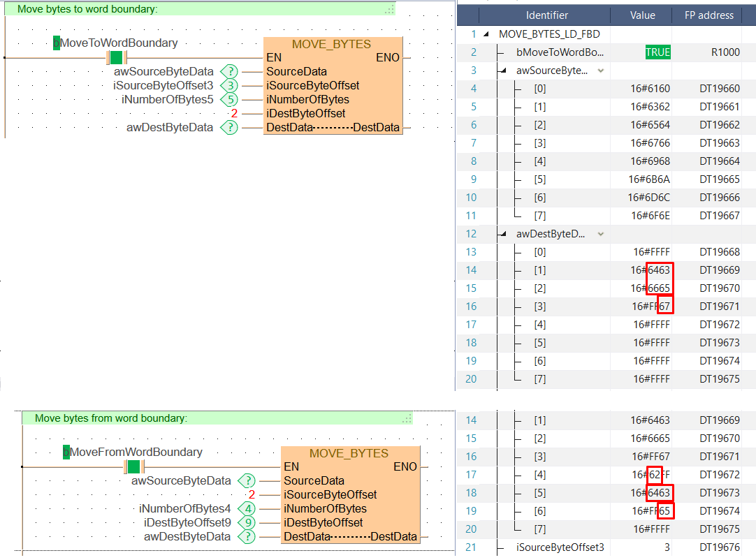This screenshot has height=560, width=756.
Task: Click the value bubble for iSourceByteOffset3
Action: [228, 85]
